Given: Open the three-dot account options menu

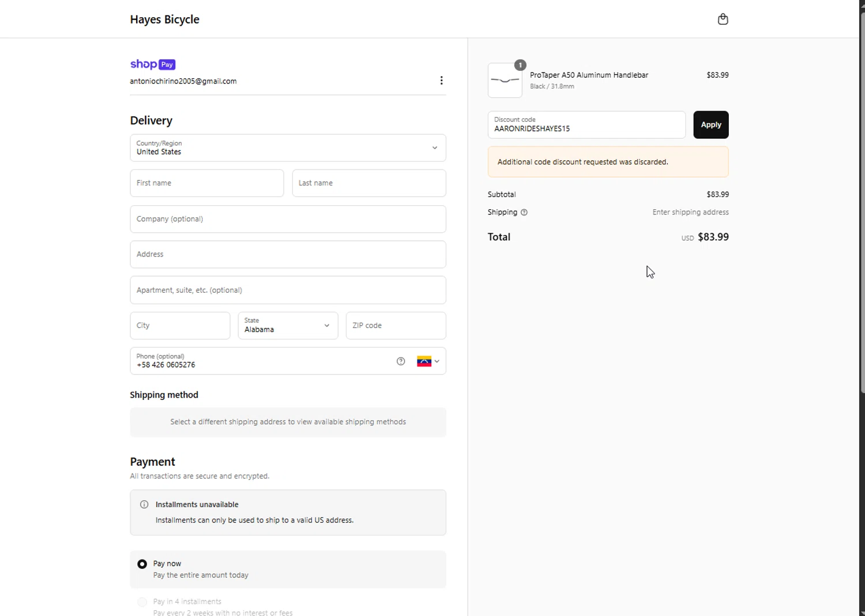Looking at the screenshot, I should click(442, 81).
